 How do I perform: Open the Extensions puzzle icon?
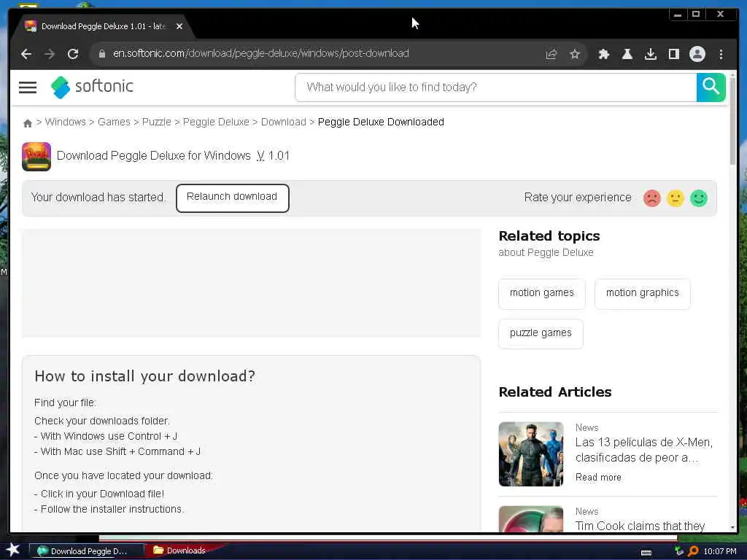point(603,54)
